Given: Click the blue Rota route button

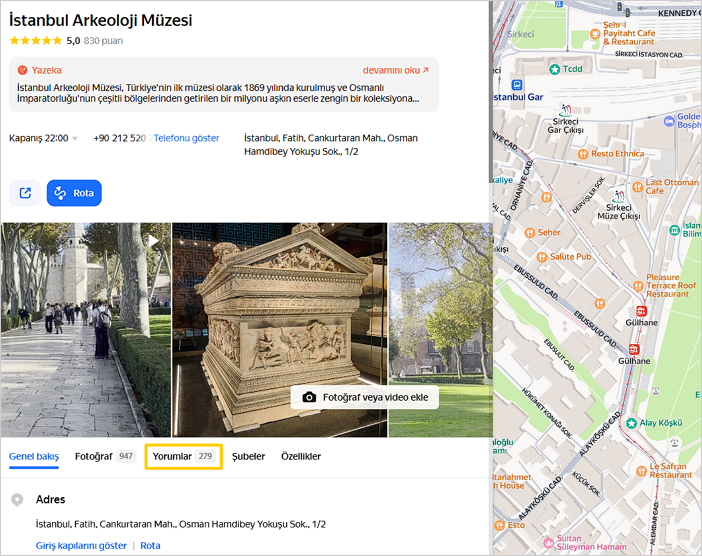Looking at the screenshot, I should [x=74, y=193].
